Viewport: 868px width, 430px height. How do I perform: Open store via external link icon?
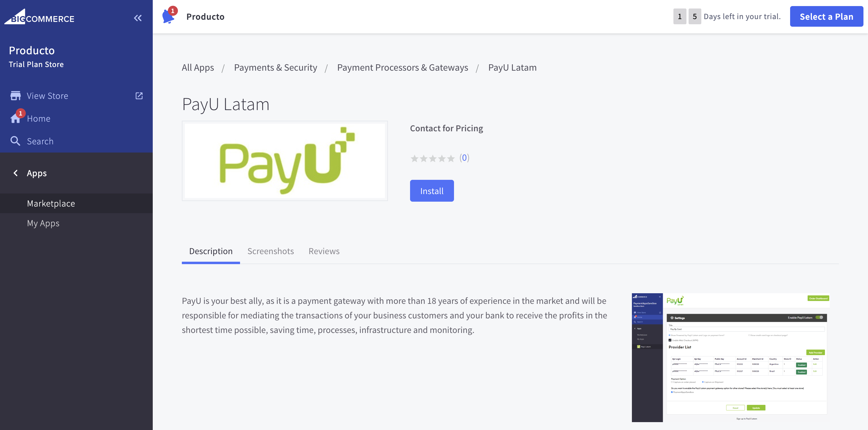pyautogui.click(x=139, y=96)
